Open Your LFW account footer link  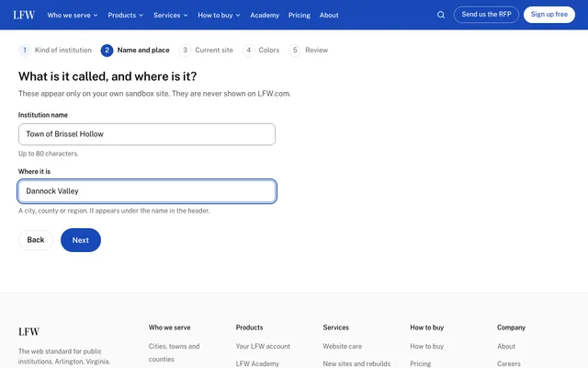[x=263, y=346]
